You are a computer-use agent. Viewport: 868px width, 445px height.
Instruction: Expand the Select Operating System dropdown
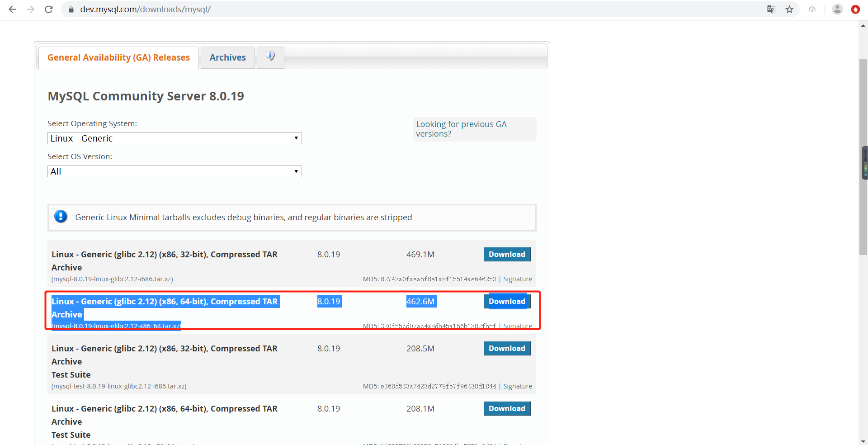pyautogui.click(x=175, y=138)
